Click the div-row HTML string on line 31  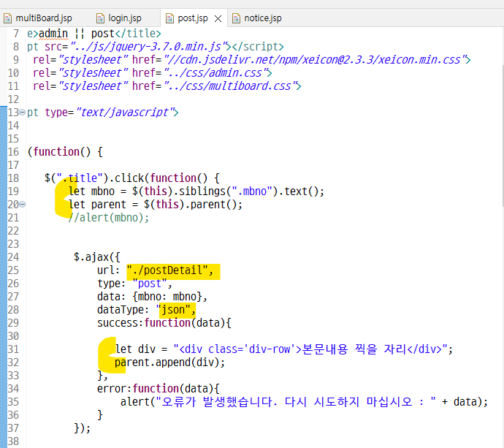[310, 349]
